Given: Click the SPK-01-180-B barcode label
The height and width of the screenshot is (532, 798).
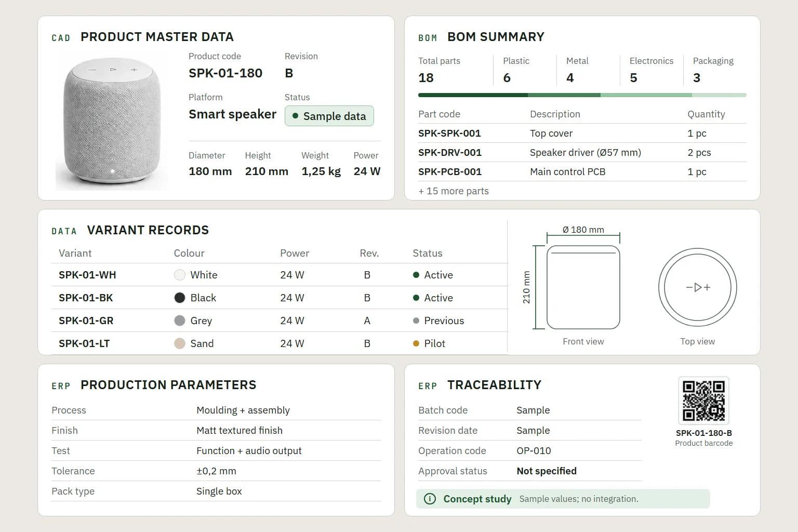Looking at the screenshot, I should coord(703,433).
